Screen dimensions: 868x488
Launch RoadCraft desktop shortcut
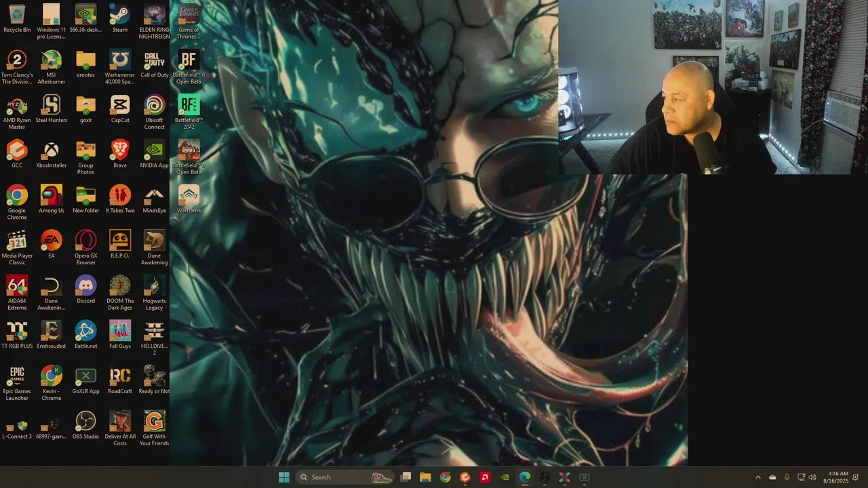pyautogui.click(x=120, y=380)
